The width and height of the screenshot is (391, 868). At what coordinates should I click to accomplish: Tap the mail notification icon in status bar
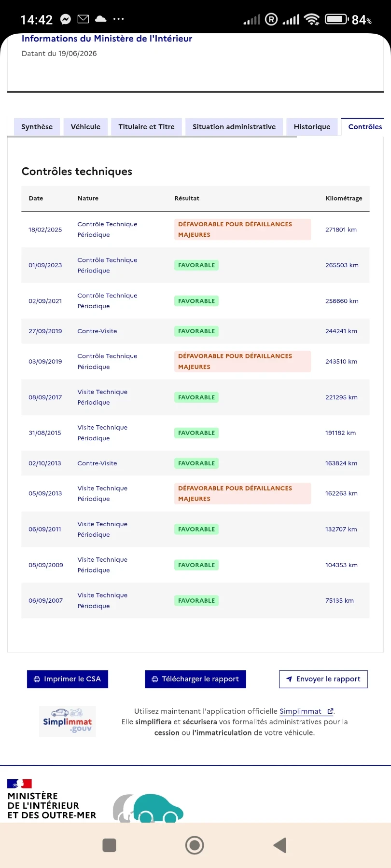click(x=83, y=19)
